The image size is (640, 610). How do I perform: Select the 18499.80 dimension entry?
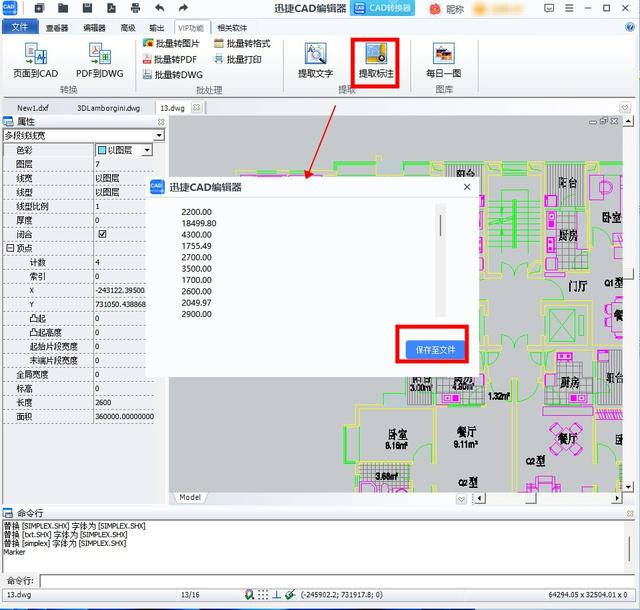199,223
